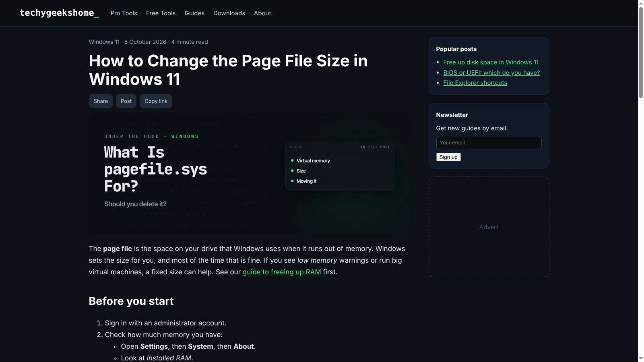Click the techygeekshome site logo
644x362 pixels.
pyautogui.click(x=59, y=13)
